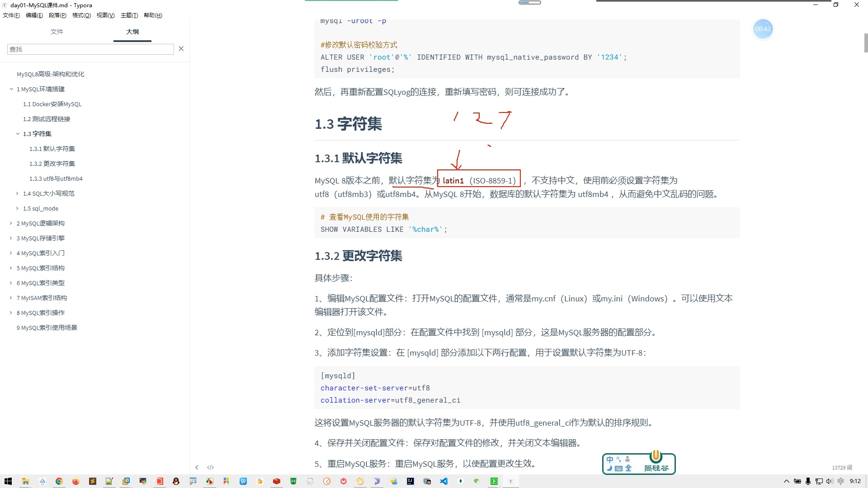Click the tray battery icon
Image resolution: width=868 pixels, height=488 pixels.
[x=797, y=481]
